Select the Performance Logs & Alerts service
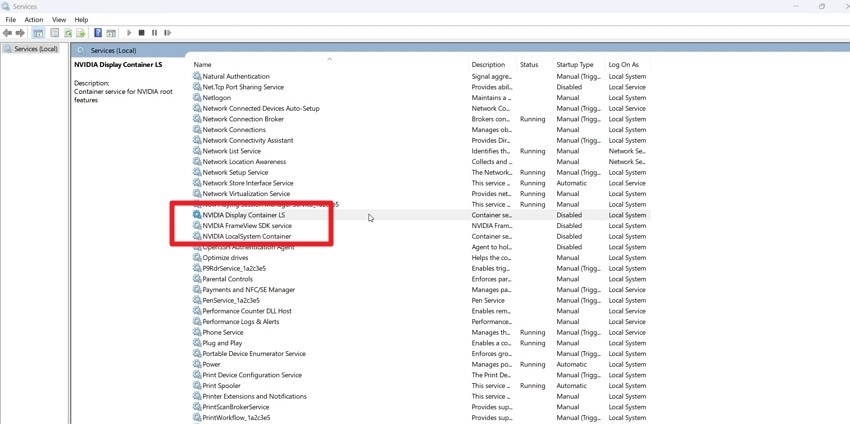The height and width of the screenshot is (424, 850). pyautogui.click(x=421, y=322)
